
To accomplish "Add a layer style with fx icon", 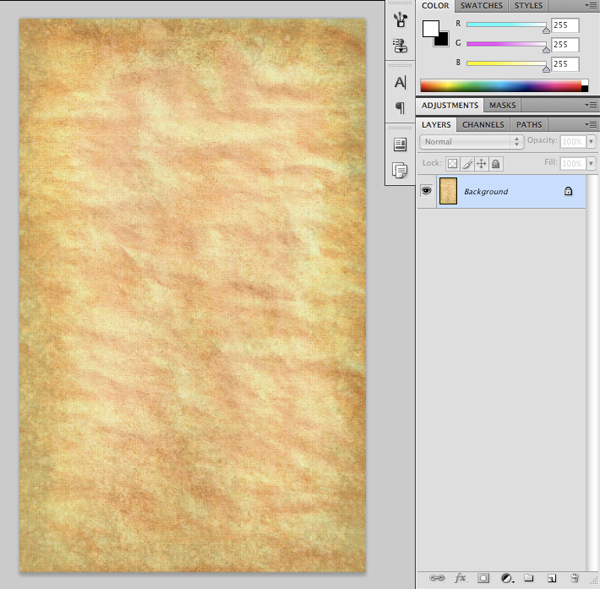I will pyautogui.click(x=460, y=578).
